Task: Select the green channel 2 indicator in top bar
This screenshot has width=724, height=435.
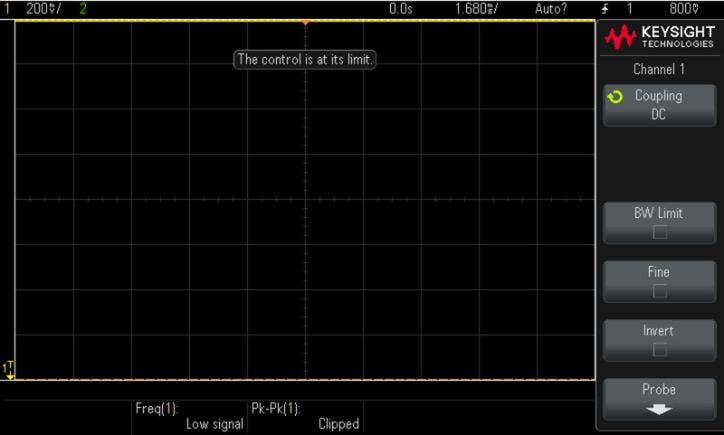Action: pos(82,8)
